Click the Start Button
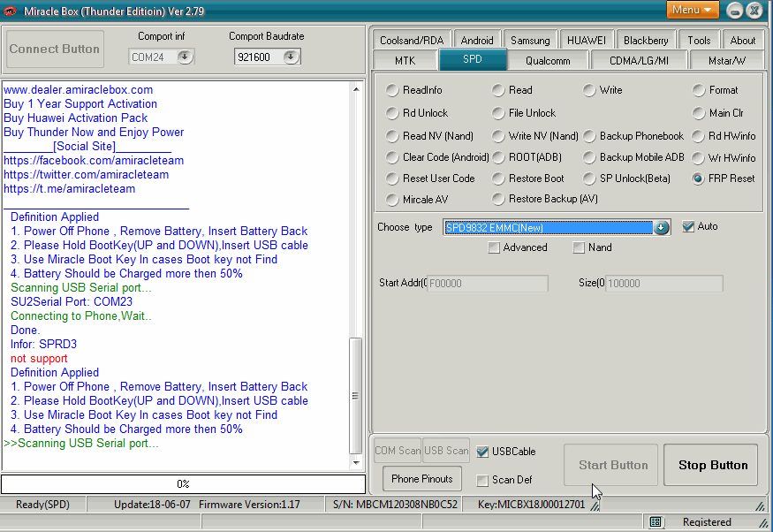Image resolution: width=773 pixels, height=532 pixels. click(610, 465)
